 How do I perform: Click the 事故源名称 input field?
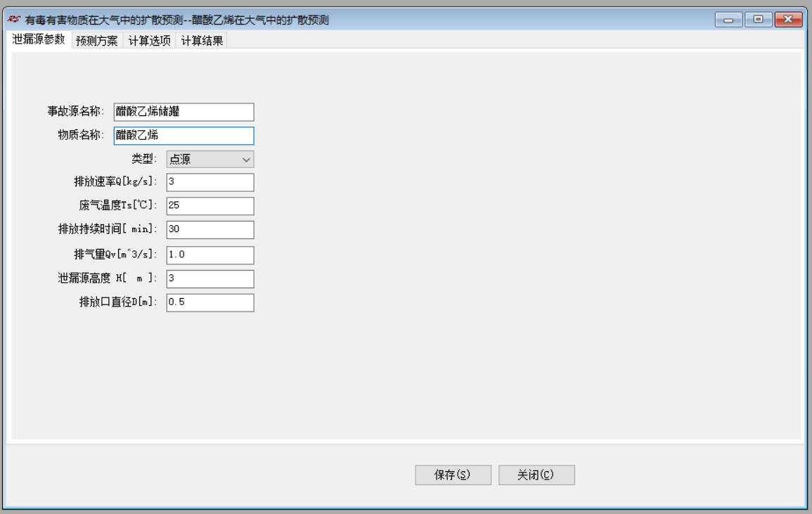click(x=183, y=112)
